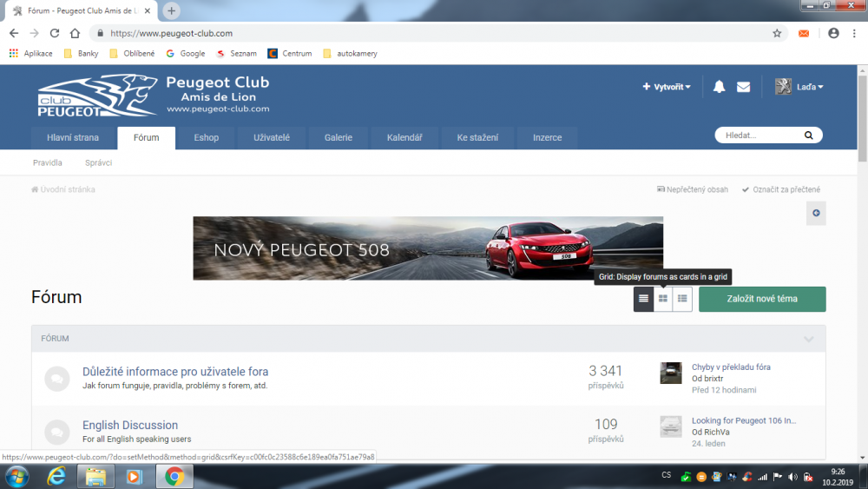Open the Google bookmark
The height and width of the screenshot is (489, 868).
[x=186, y=53]
